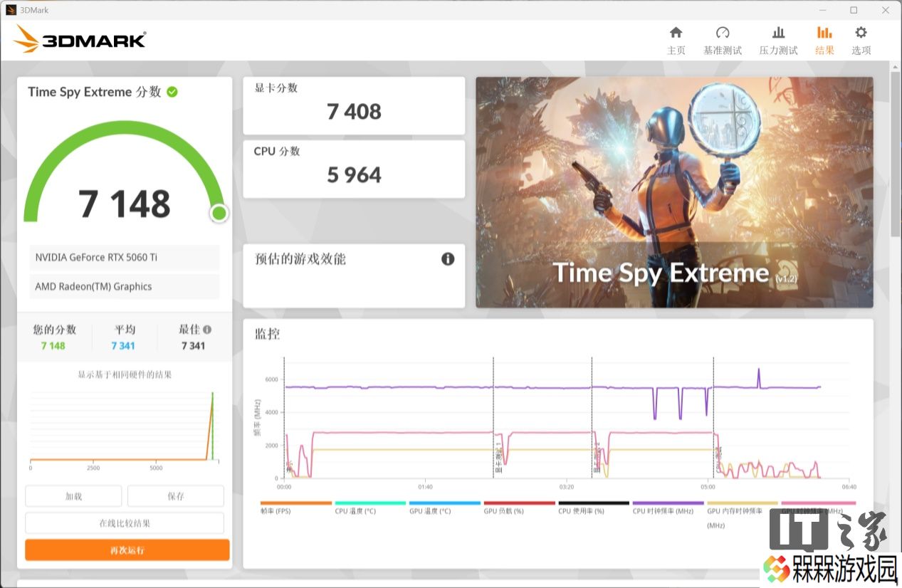This screenshot has height=588, width=902.
Task: Toggle the GPU 温度 legend item
Action: (x=445, y=508)
